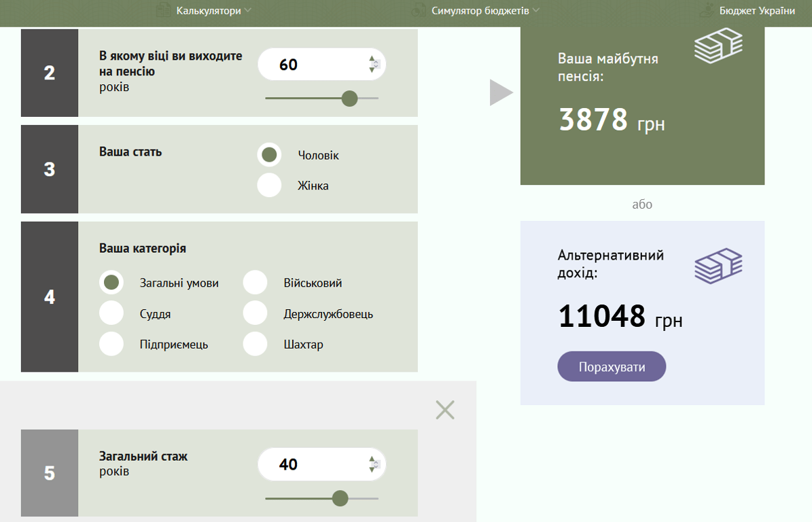This screenshot has width=812, height=522.
Task: Choose the Військовий category option
Action: click(x=255, y=283)
